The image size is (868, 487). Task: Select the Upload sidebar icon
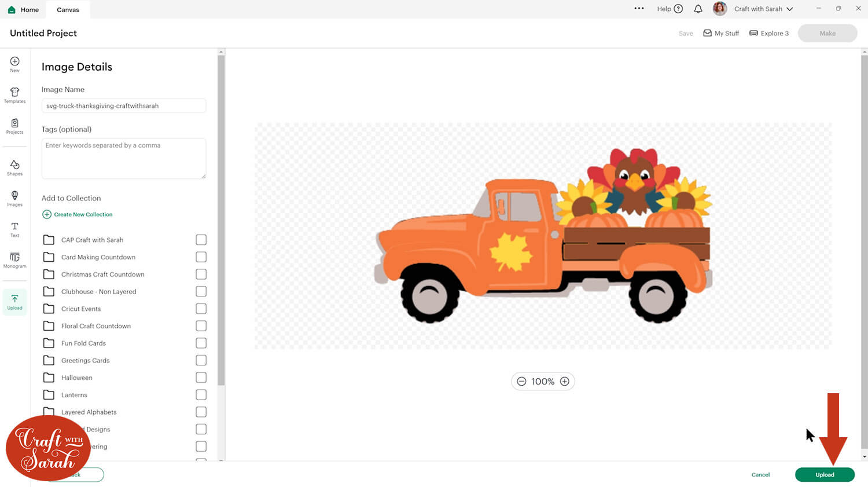[14, 302]
